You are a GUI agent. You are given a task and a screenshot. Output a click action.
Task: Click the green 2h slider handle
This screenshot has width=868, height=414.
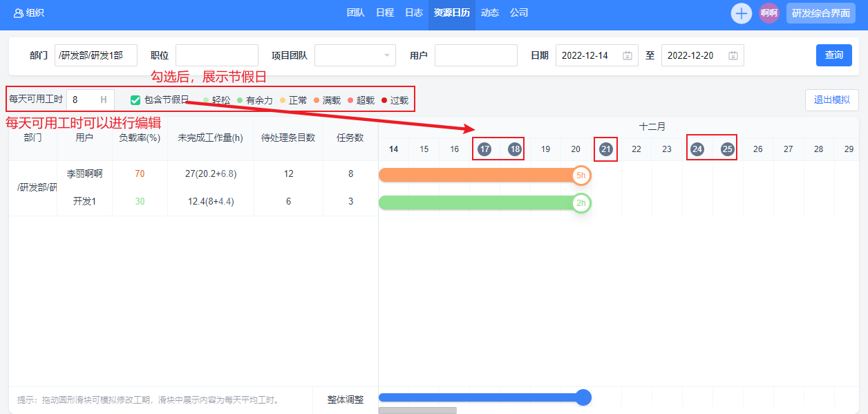(582, 203)
